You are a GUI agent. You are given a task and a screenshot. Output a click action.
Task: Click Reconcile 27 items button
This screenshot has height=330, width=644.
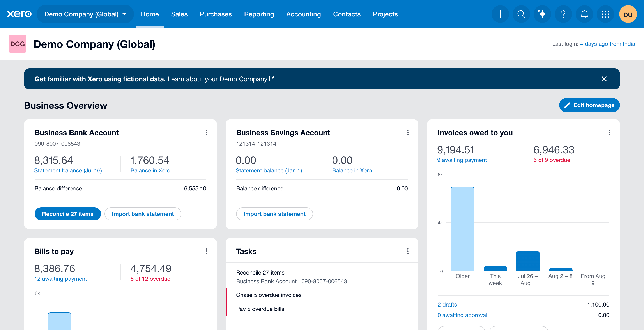(67, 214)
